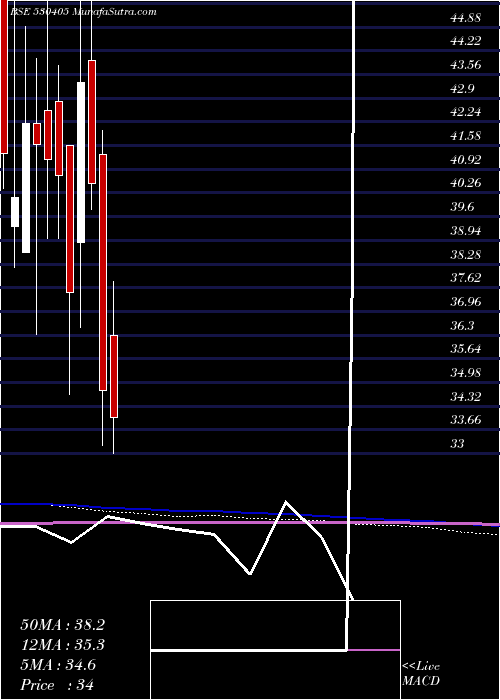Screen dimensions: 500x700
Task: Click the 33.66 price axis label
Action: (466, 420)
